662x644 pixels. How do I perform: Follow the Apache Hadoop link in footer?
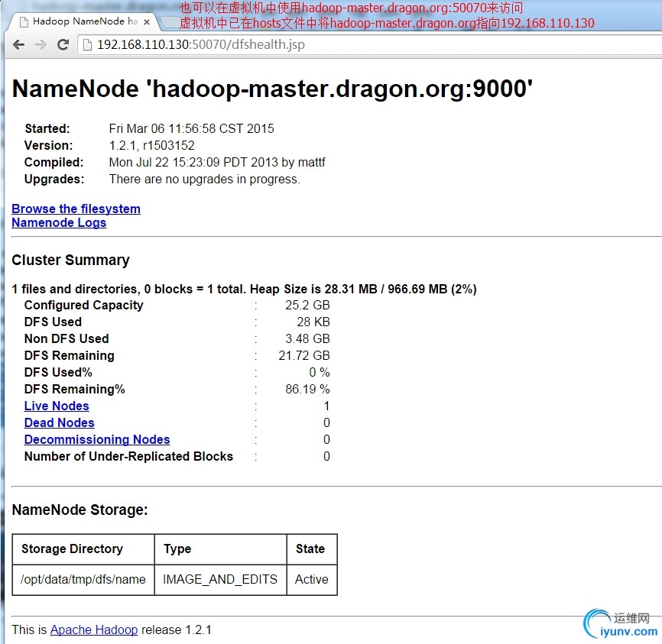pyautogui.click(x=94, y=629)
